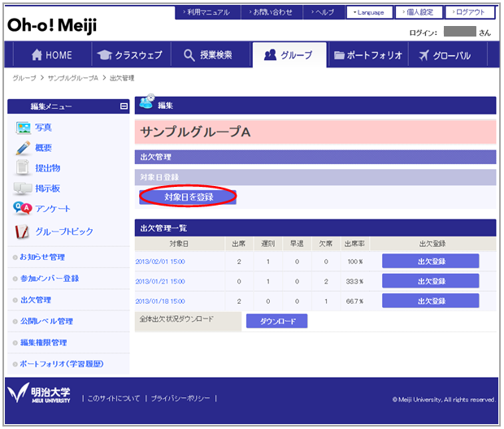Click the 授業検索 magnifier icon

pos(189,55)
